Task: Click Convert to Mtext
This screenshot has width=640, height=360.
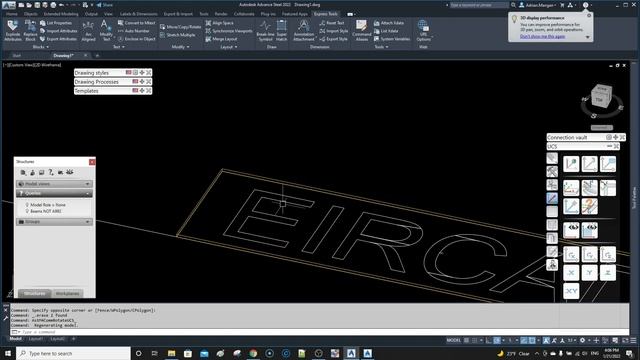Action: click(136, 23)
